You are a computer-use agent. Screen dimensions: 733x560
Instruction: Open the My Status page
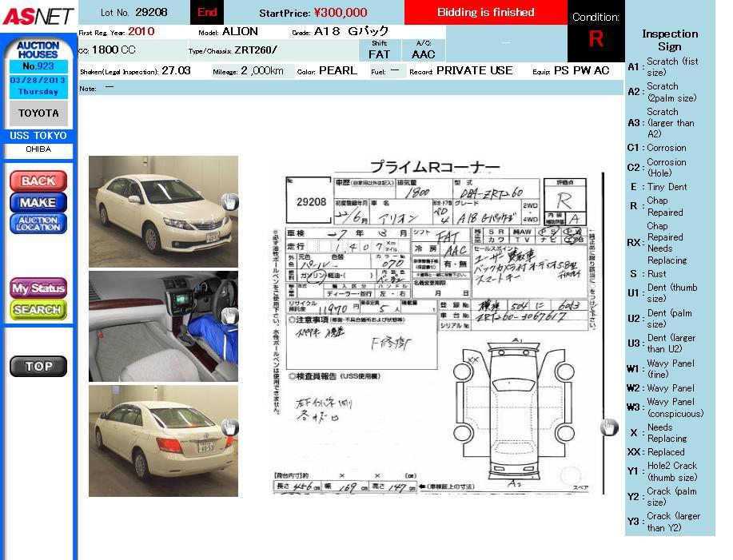point(38,288)
